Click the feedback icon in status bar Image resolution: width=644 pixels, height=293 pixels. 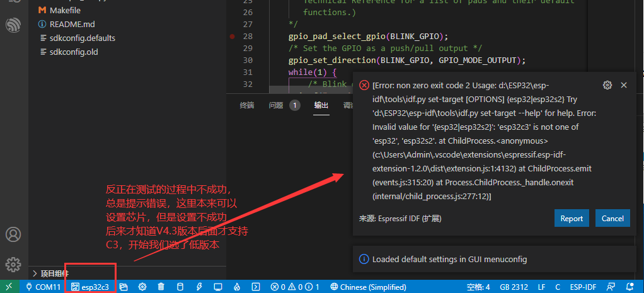click(611, 287)
